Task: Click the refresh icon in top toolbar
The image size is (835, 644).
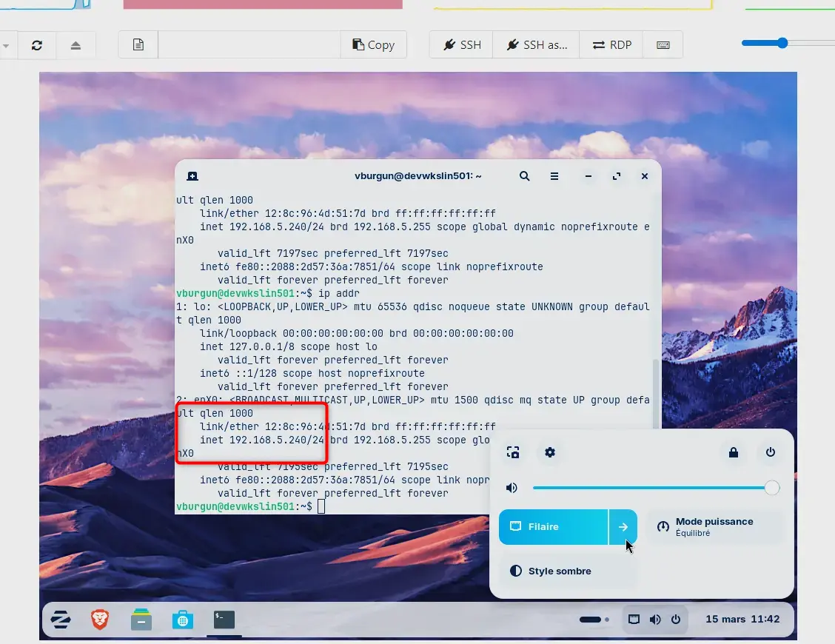Action: (x=37, y=45)
